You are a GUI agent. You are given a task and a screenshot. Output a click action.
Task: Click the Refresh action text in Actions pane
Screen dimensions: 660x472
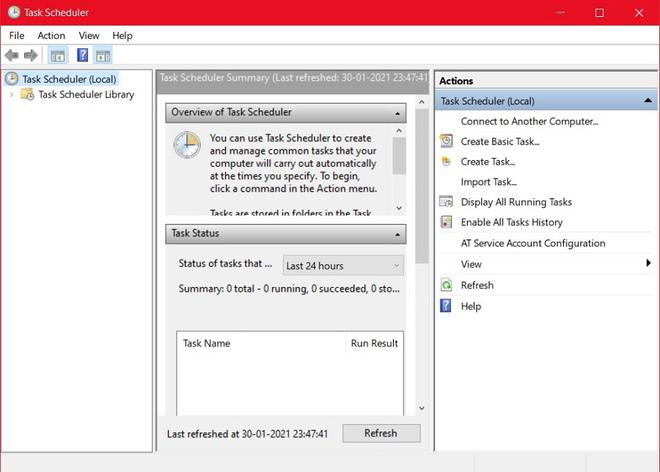(x=477, y=285)
